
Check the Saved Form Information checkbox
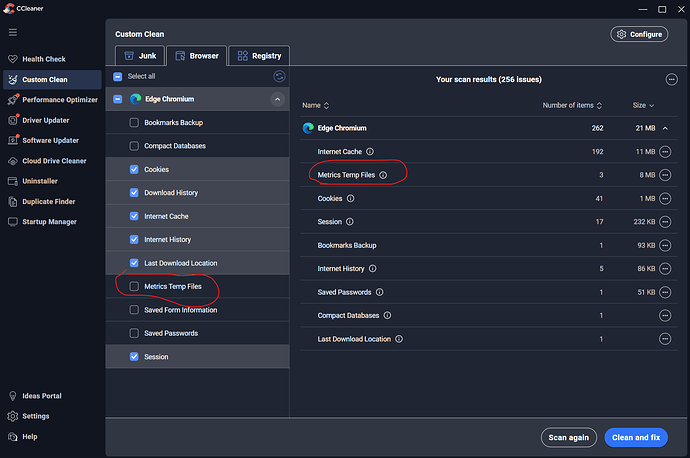point(134,310)
